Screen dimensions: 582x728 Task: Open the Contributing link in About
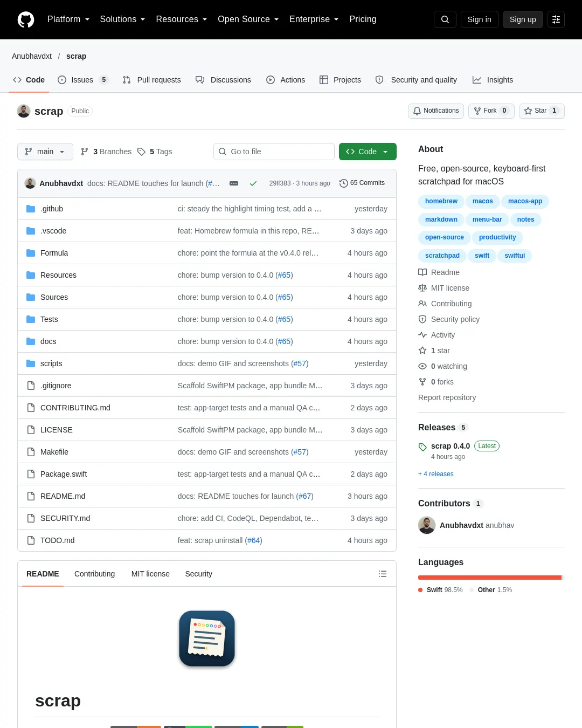pos(445,304)
